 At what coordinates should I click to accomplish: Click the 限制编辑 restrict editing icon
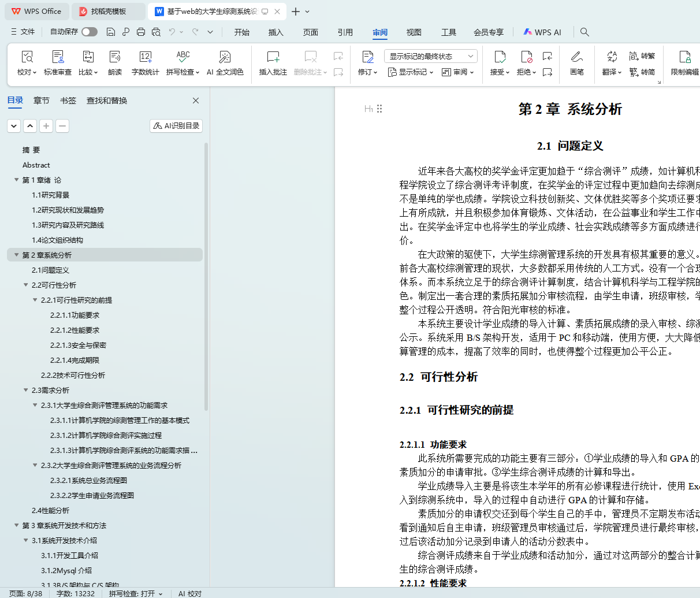(x=684, y=57)
